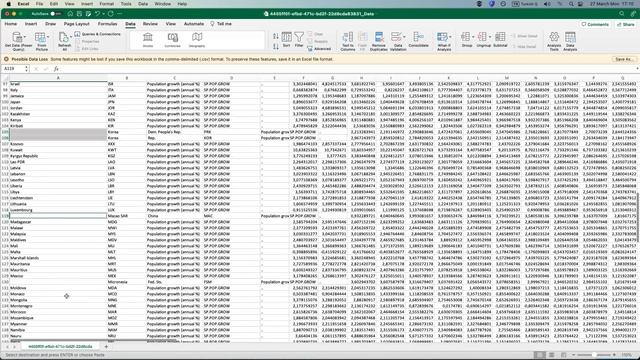The width and height of the screenshot is (640, 360).
Task: Click the zoom slider in status bar
Action: point(594,355)
